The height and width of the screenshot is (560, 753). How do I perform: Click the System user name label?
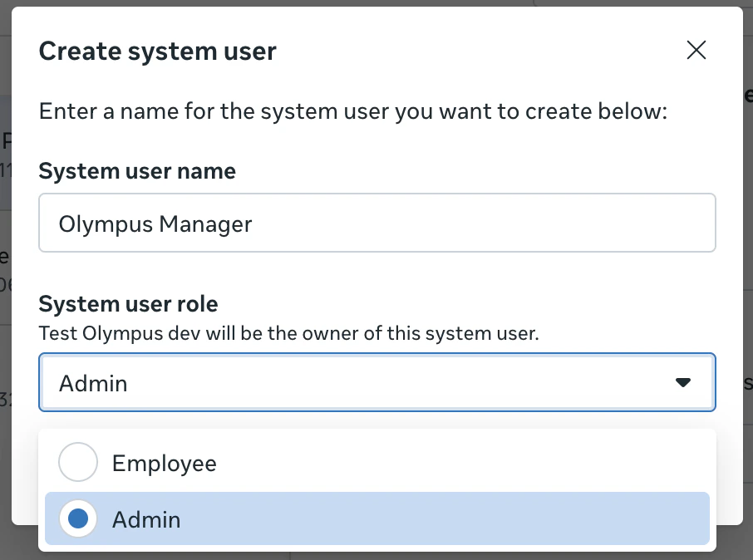136,171
